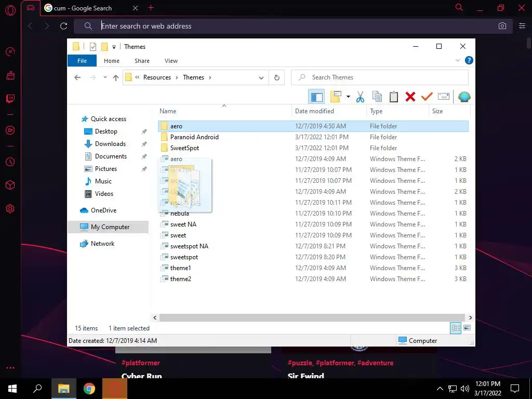Image resolution: width=532 pixels, height=399 pixels.
Task: Open the Home ribbon tab
Action: [112, 61]
